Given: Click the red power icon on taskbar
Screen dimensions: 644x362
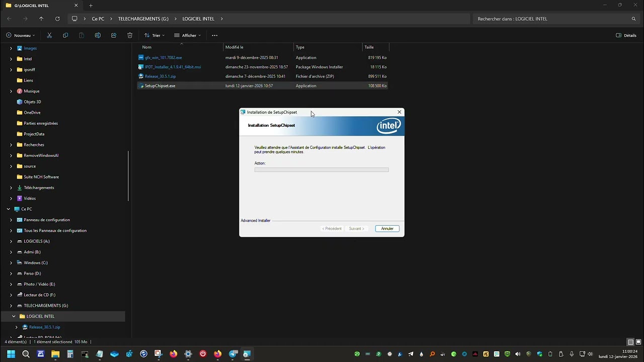Looking at the screenshot, I should pos(203,354).
